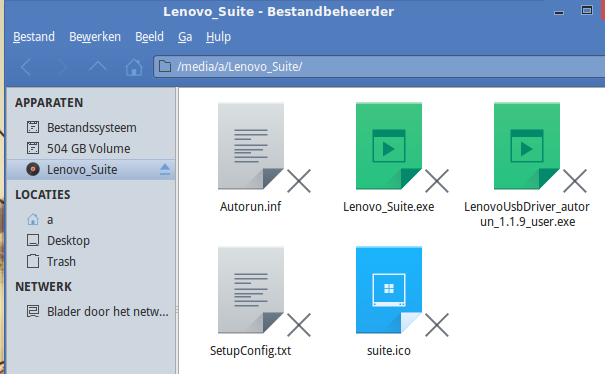Open the Bewerken menu
This screenshot has height=374, width=605.
[95, 37]
